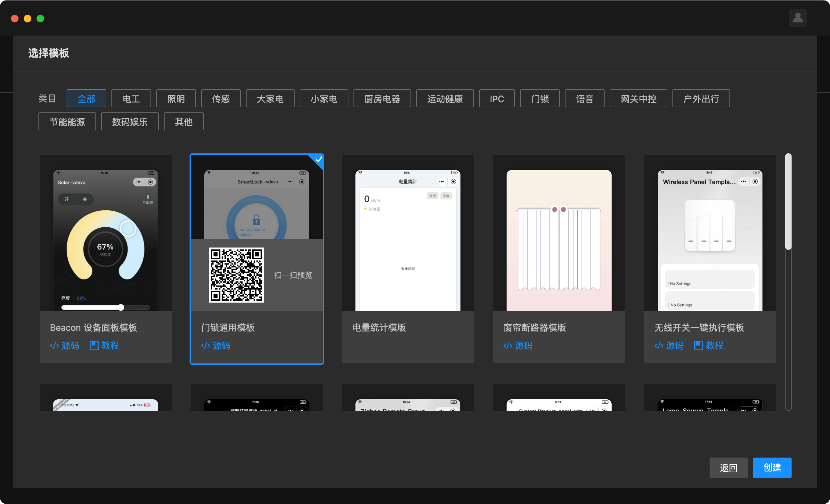
Task: Click the 扫一扫预览 label
Action: click(293, 275)
